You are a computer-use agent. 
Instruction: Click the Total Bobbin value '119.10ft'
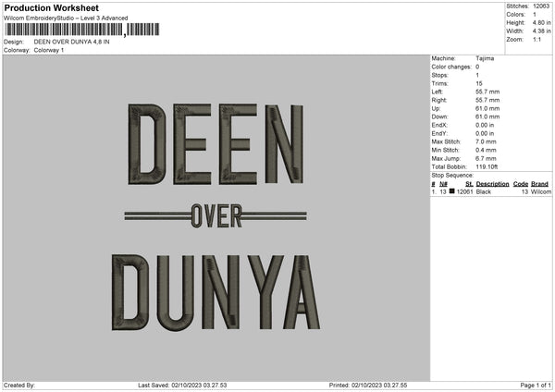[x=487, y=167]
